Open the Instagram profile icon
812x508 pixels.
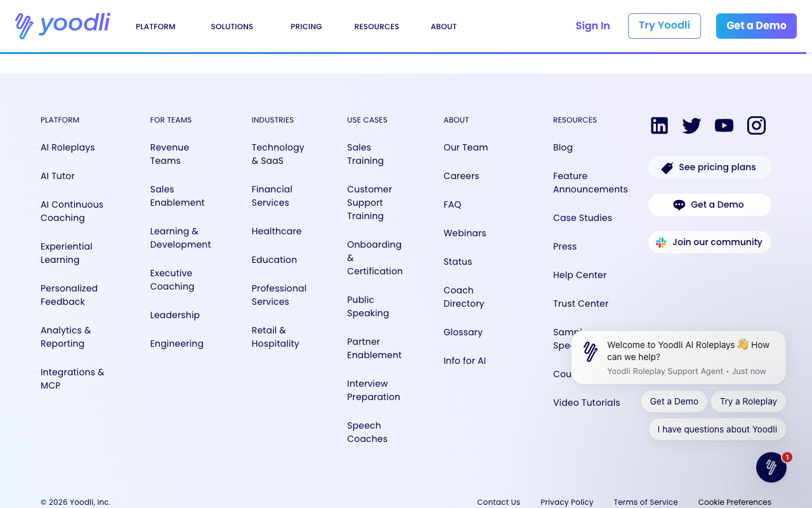click(x=756, y=126)
